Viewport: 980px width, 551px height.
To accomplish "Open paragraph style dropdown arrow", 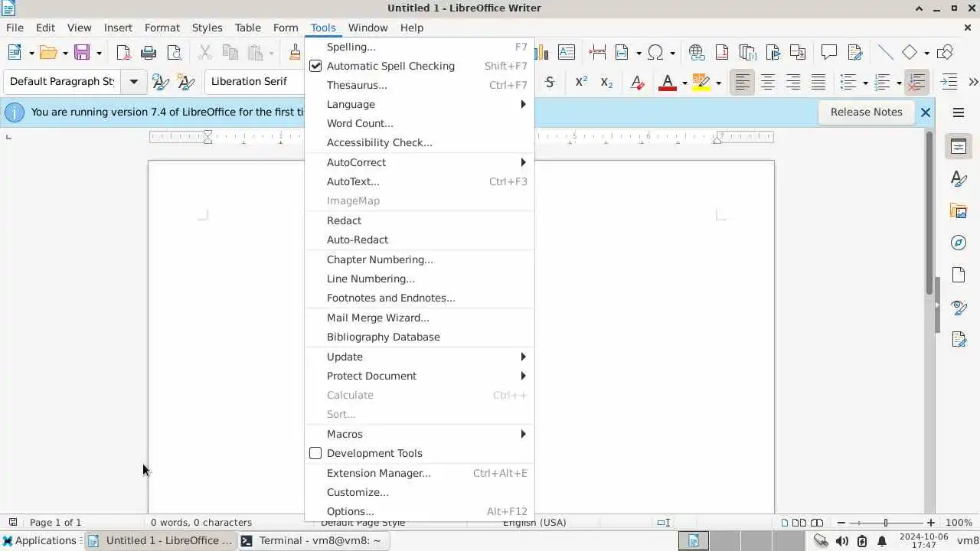I will point(133,81).
